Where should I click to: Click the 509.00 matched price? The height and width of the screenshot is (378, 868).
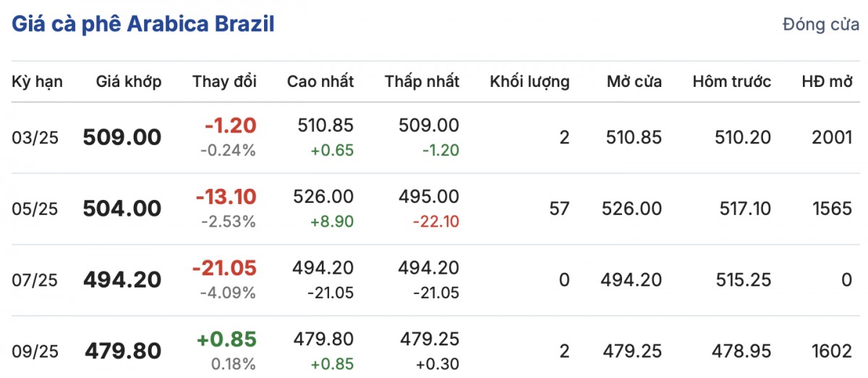[122, 137]
